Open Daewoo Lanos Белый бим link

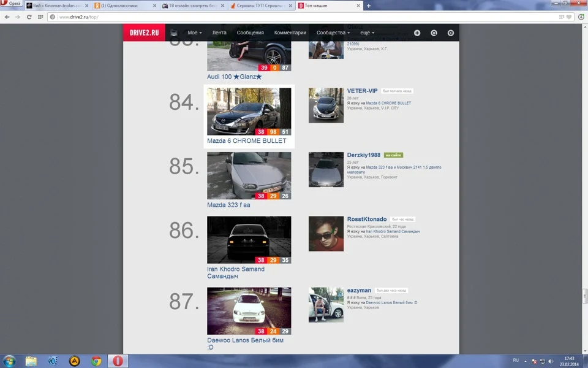pos(245,343)
